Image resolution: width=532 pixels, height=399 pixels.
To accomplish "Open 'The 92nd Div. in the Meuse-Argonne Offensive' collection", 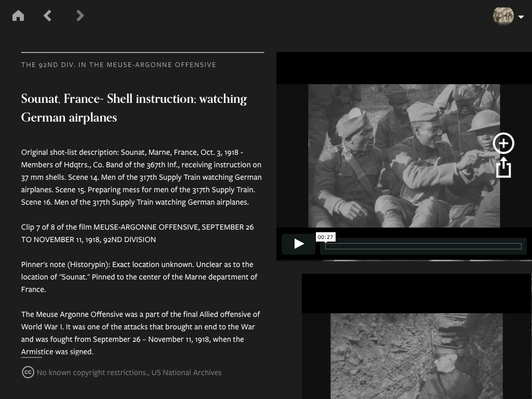I will [x=118, y=65].
